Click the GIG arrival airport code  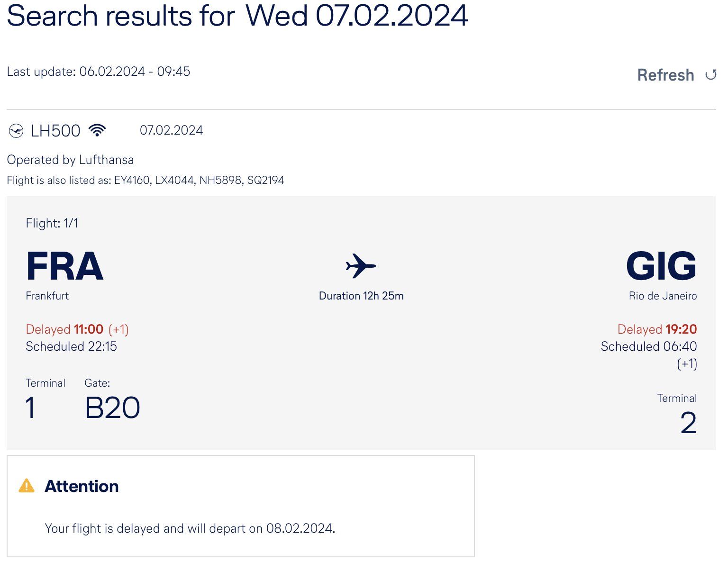click(661, 266)
